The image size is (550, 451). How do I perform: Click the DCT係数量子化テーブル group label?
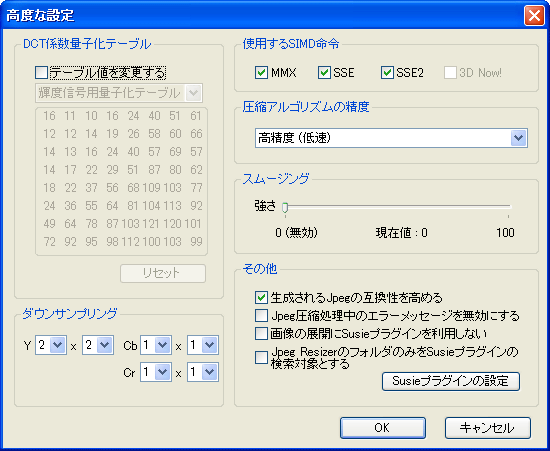87,44
